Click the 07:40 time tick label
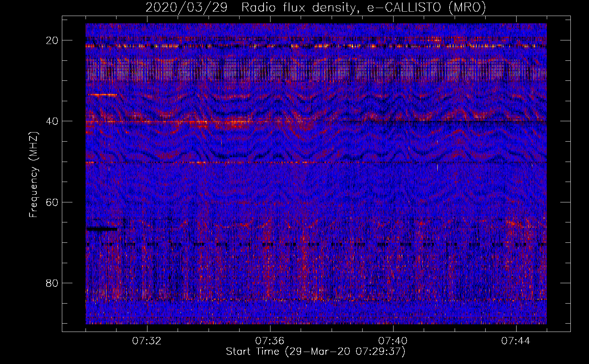Viewport: 589px width, 364px height. point(393,341)
